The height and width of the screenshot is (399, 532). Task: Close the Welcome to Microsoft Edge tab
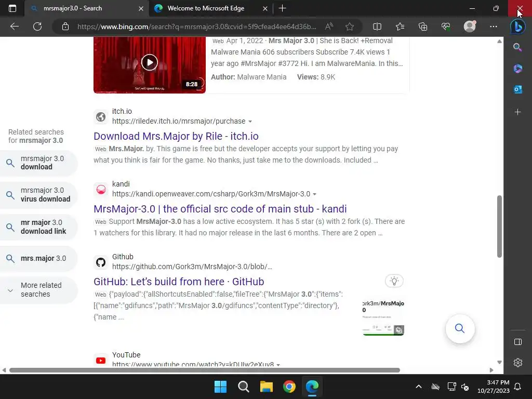click(265, 8)
